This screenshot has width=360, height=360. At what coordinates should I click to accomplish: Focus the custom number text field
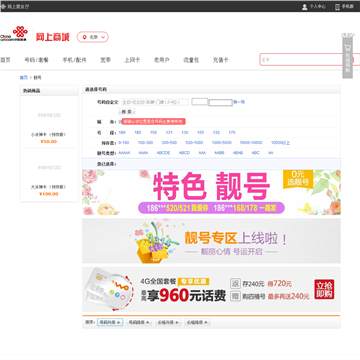155,102
